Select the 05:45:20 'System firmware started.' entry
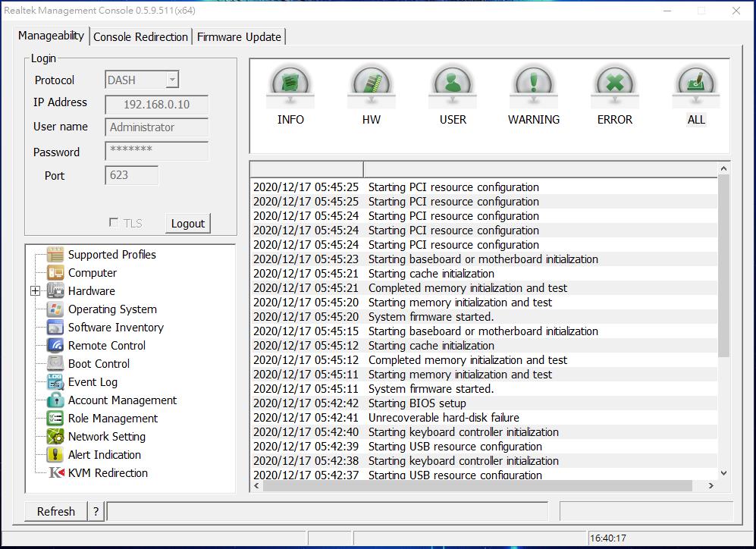Viewport: 756px width, 549px height. pos(484,317)
